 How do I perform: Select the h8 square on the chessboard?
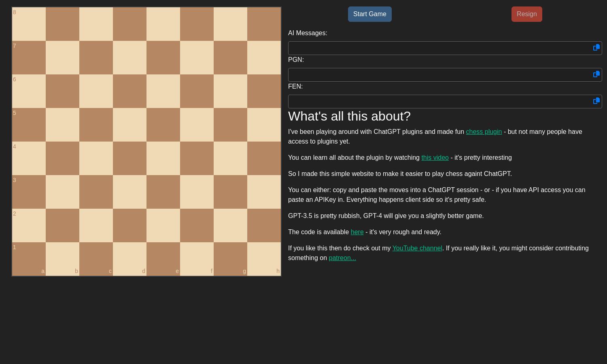point(264,24)
